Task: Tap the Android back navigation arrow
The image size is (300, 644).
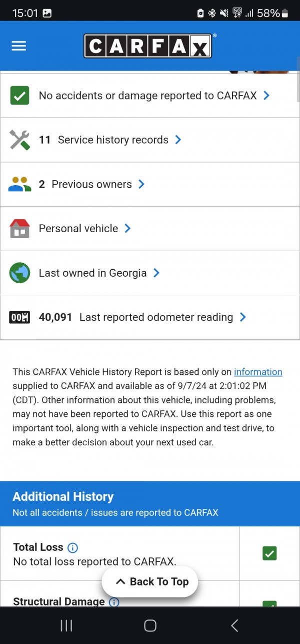Action: [234, 625]
